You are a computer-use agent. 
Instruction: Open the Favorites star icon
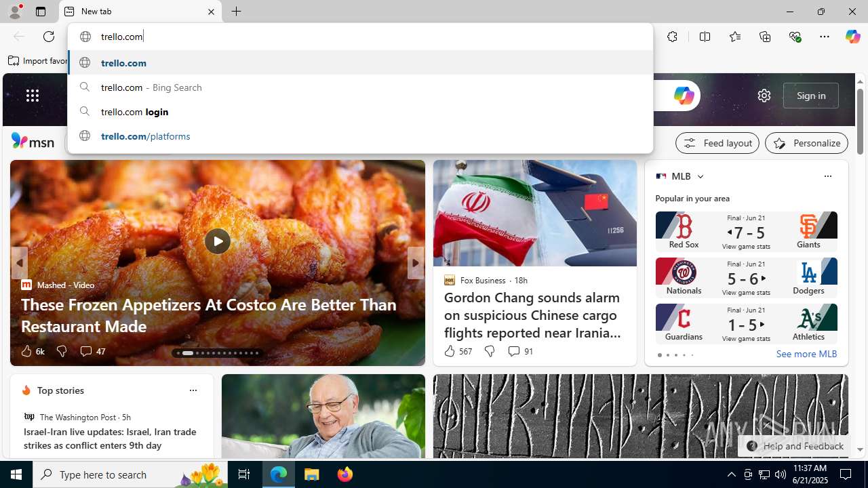coord(735,37)
